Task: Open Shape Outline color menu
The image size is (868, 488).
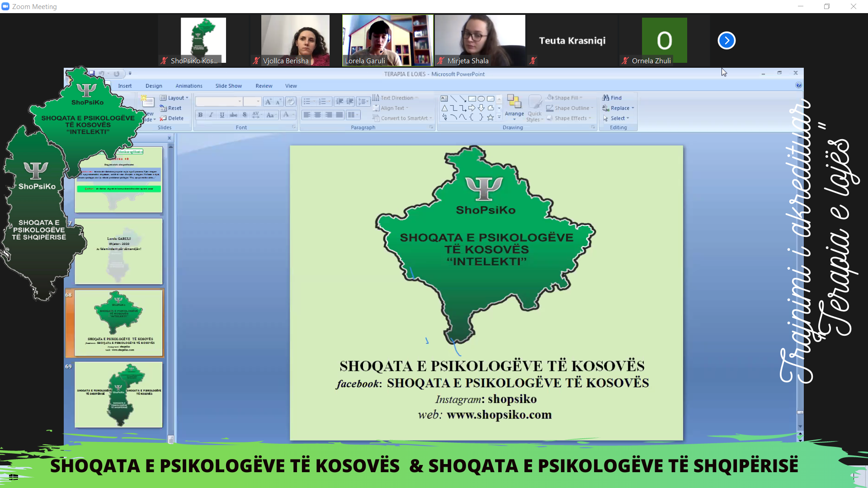Action: pyautogui.click(x=570, y=108)
